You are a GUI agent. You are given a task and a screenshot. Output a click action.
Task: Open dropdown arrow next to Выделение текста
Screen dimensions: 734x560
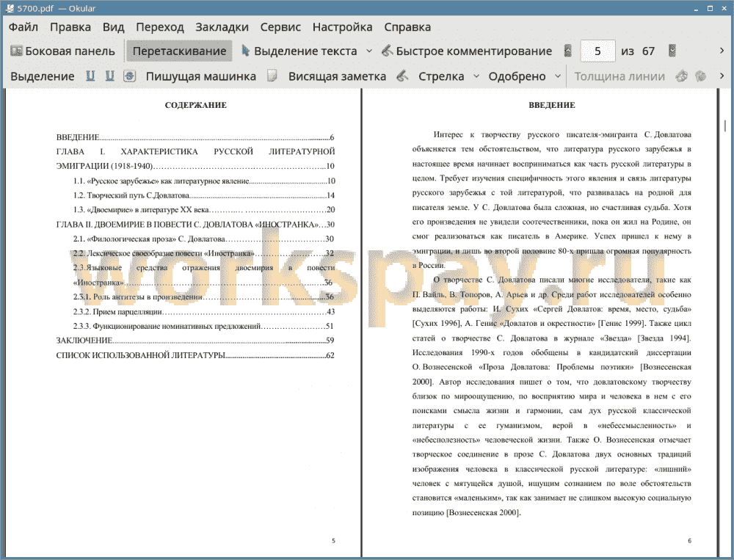(369, 51)
